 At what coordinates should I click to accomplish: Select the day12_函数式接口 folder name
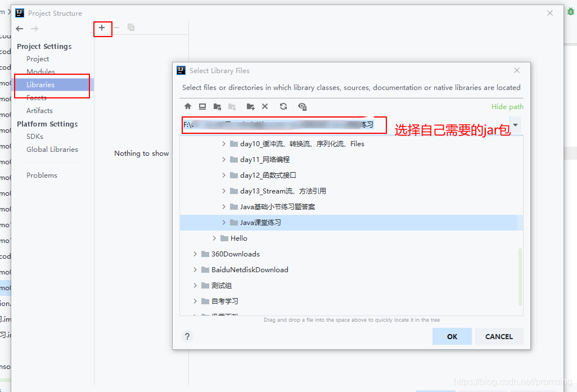268,175
